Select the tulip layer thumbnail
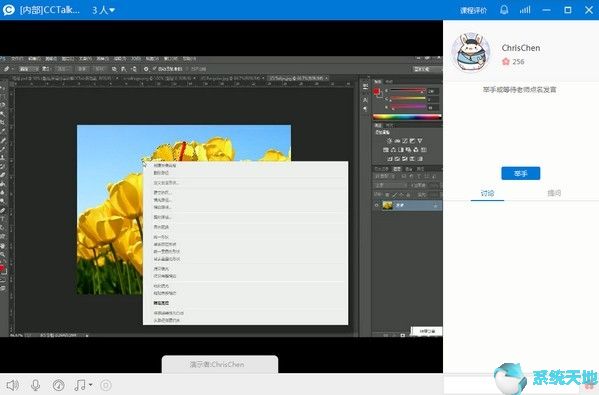Image resolution: width=599 pixels, height=395 pixels. tap(387, 206)
